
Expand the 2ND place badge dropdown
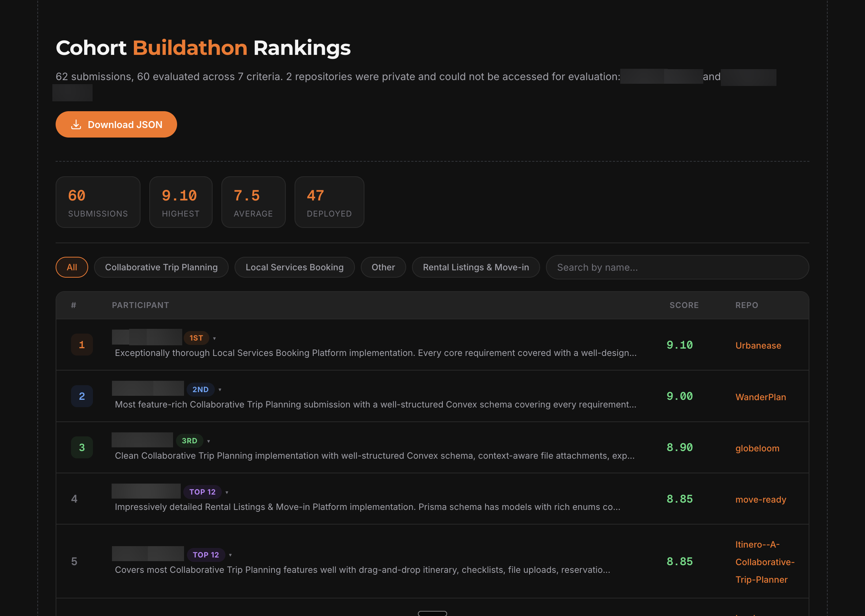pyautogui.click(x=219, y=389)
